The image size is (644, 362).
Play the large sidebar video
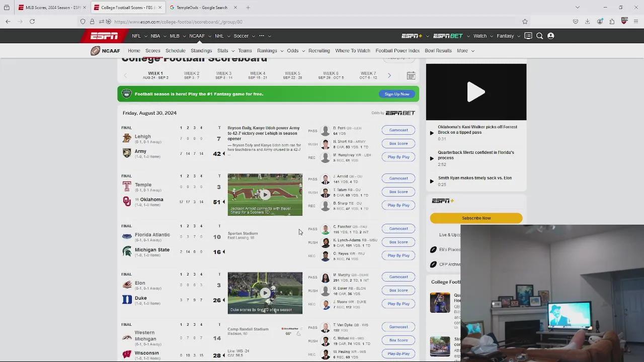[476, 92]
